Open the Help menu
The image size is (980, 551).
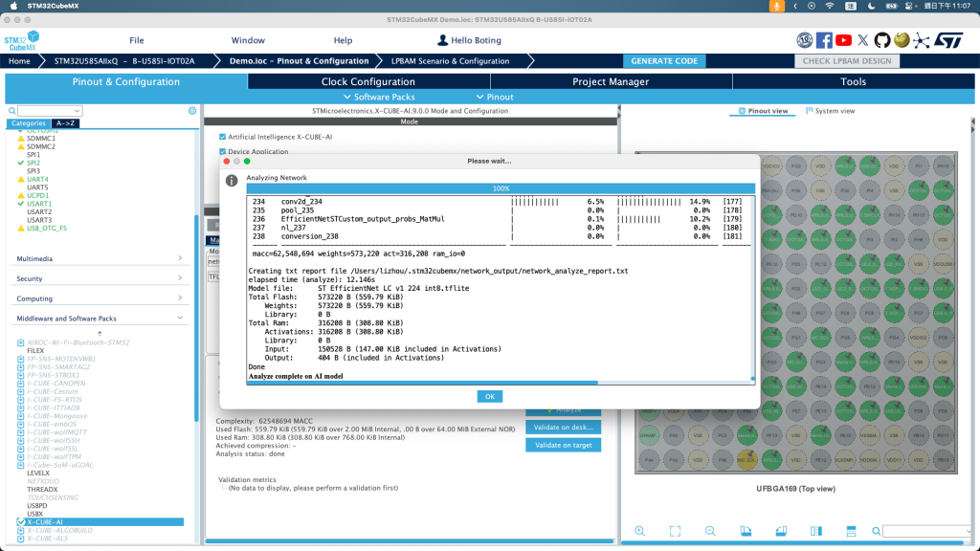(343, 40)
